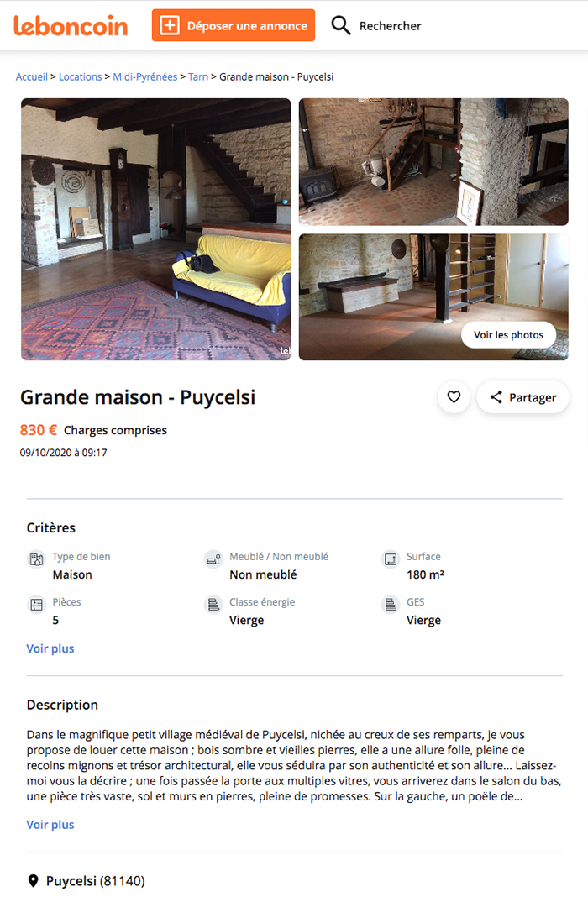
Task: Open the staircase and stove photo
Action: [x=433, y=162]
